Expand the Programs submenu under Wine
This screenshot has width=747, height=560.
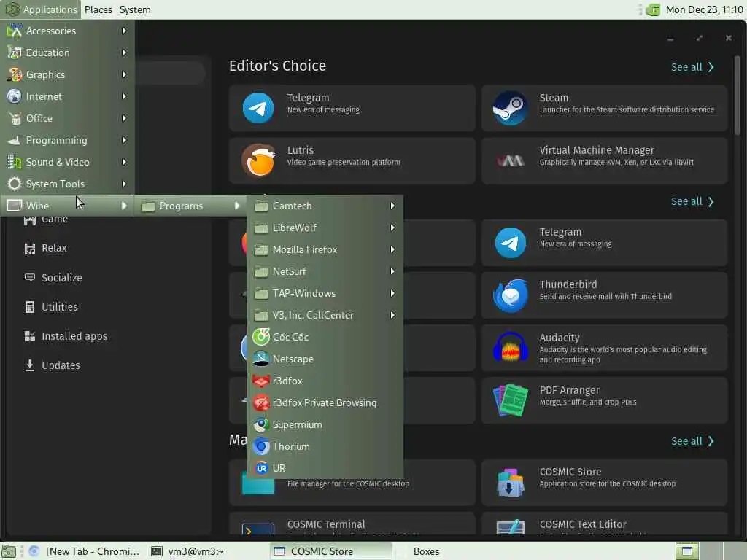coord(190,206)
